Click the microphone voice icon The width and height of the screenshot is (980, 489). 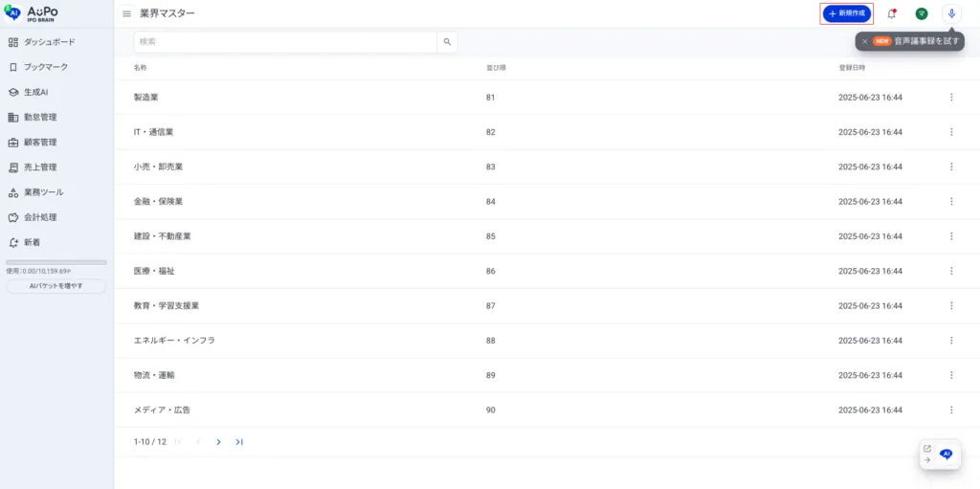[951, 13]
